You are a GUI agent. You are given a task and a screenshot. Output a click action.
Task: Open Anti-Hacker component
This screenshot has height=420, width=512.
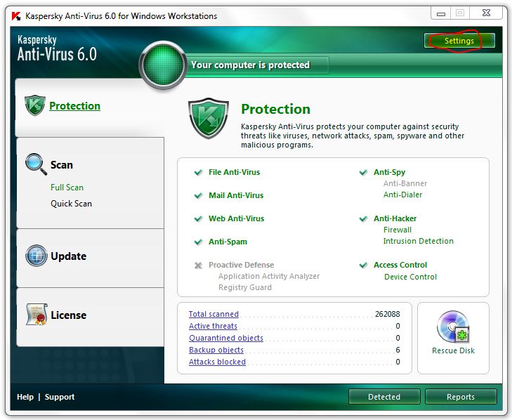click(395, 218)
